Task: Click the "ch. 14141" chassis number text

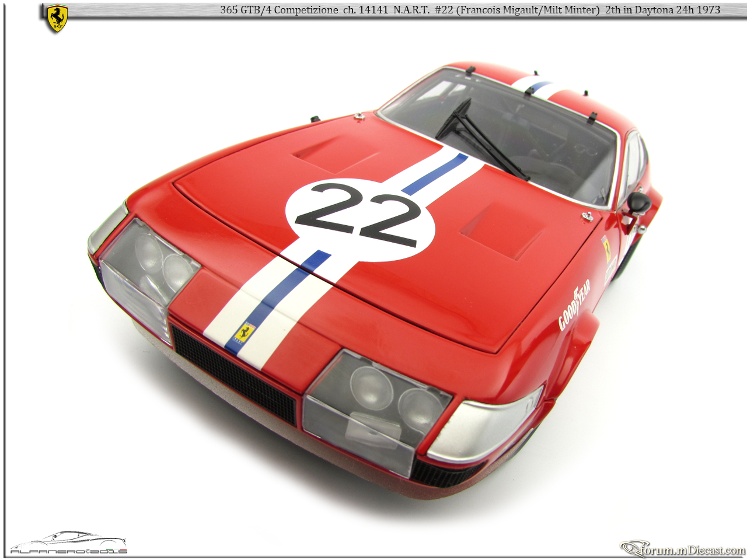Action: point(365,10)
